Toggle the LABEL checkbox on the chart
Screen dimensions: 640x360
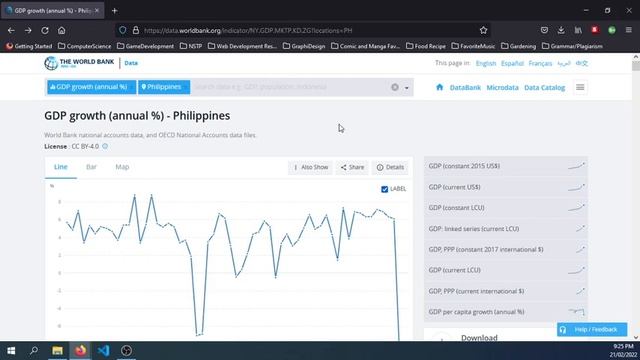click(x=384, y=189)
